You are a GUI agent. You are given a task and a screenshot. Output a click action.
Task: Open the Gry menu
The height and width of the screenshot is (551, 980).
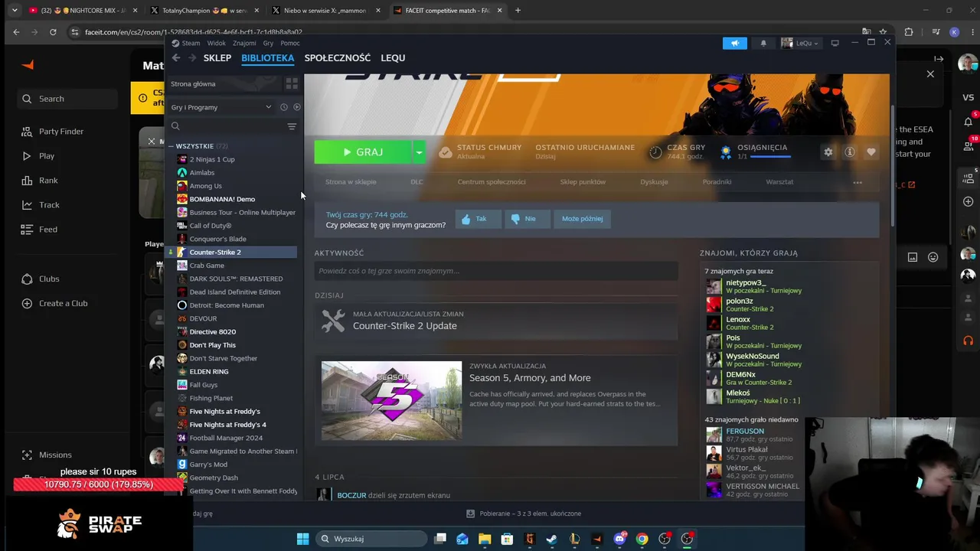pos(268,43)
